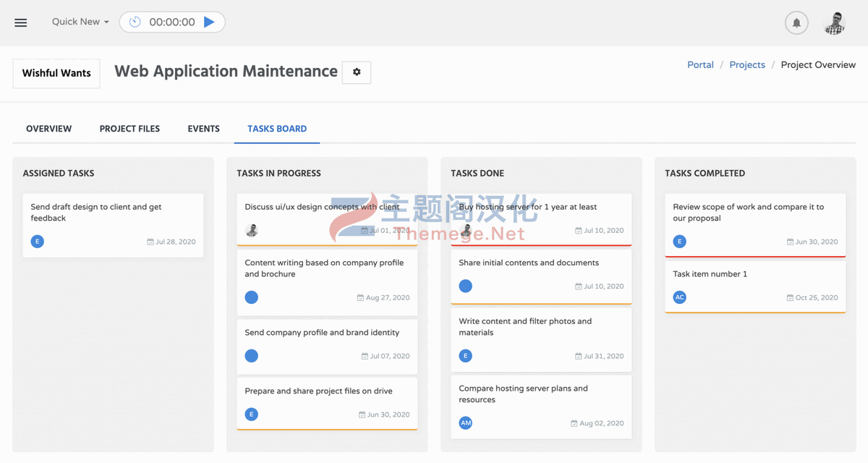
Task: Click calendar icon beside Aug 27, 2020
Action: pos(360,297)
